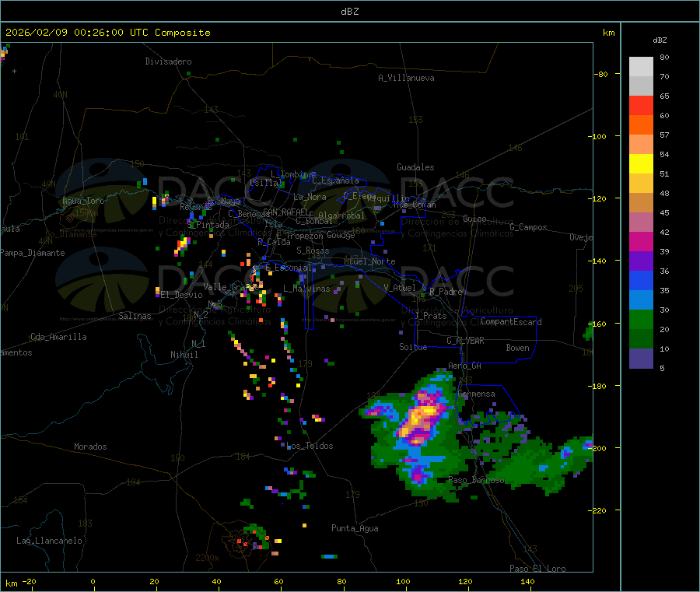Image resolution: width=700 pixels, height=592 pixels.
Task: Click the -200 km right axis tick label
Action: (597, 448)
